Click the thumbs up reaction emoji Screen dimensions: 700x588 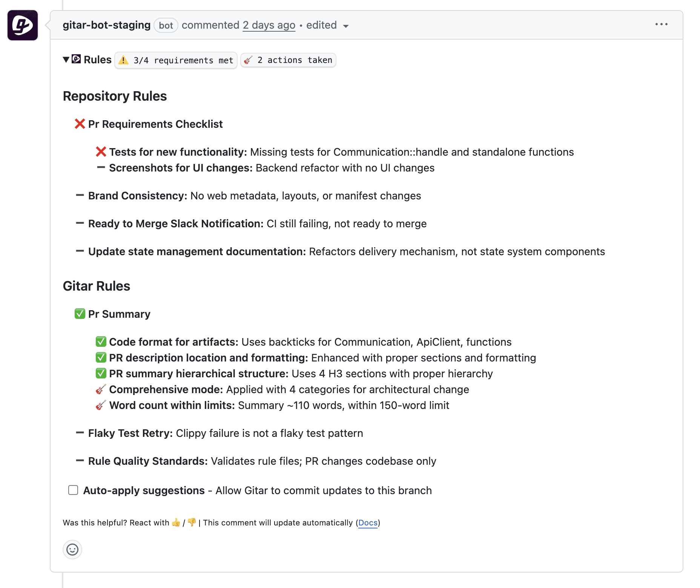pos(176,522)
